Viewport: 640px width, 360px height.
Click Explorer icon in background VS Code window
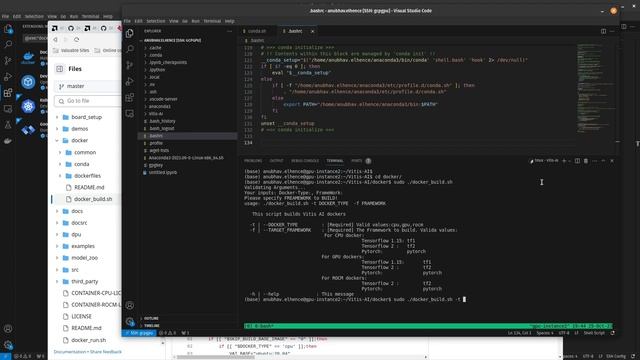[x=8, y=29]
